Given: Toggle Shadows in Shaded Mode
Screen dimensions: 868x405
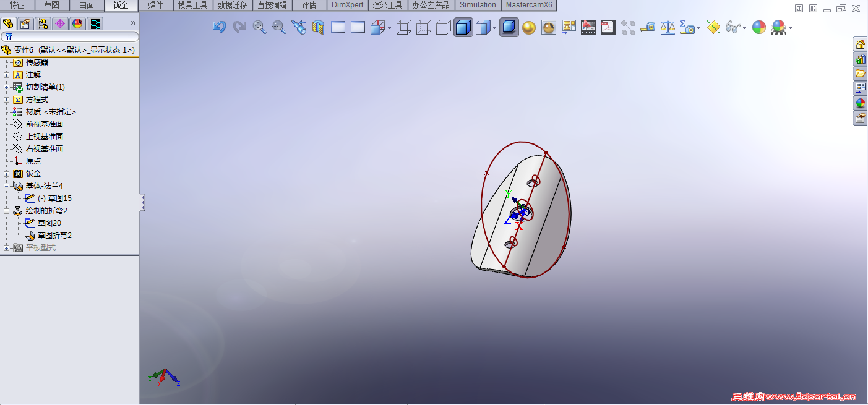Looking at the screenshot, I should (509, 27).
